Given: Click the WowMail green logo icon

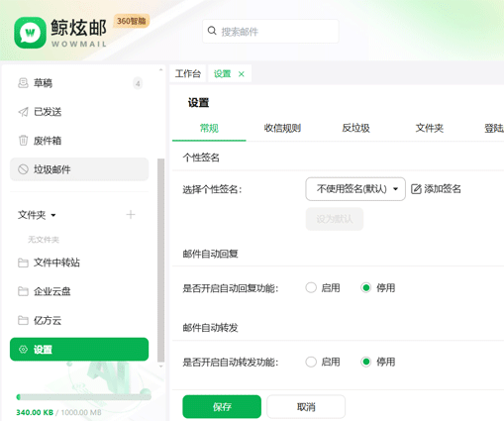Looking at the screenshot, I should click(x=30, y=33).
